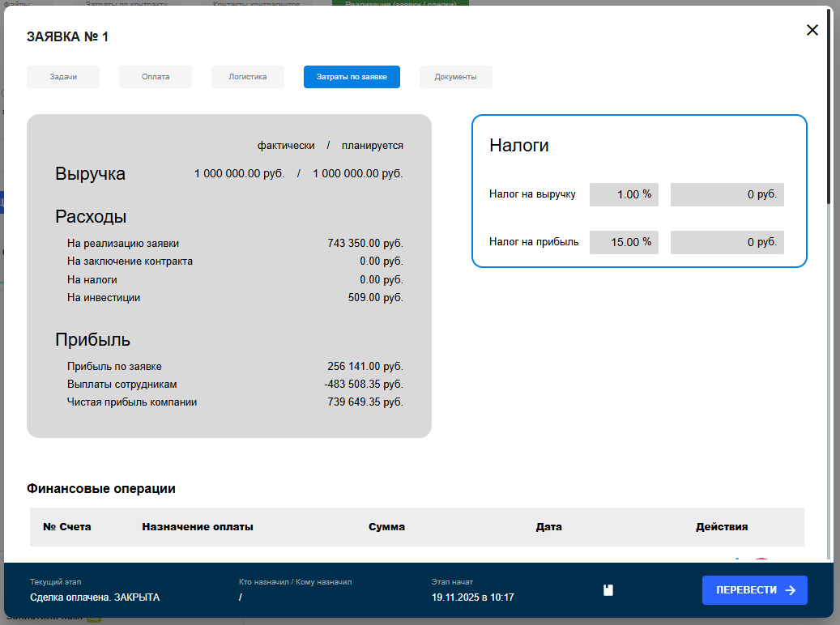Screen dimensions: 840x625
Task: Click the Налоги heading
Action: coord(518,145)
